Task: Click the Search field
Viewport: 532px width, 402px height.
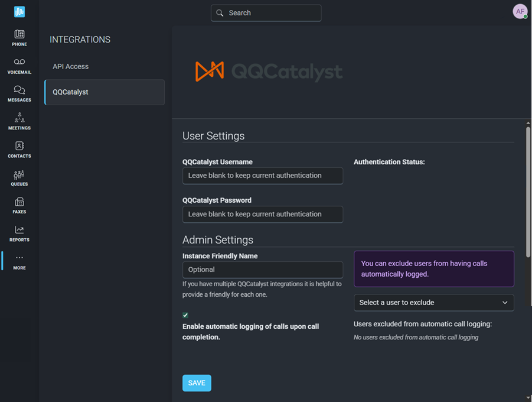Action: tap(266, 12)
